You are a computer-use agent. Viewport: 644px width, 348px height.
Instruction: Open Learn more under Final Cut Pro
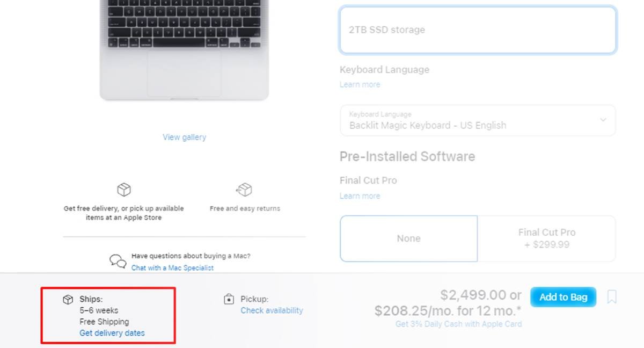tap(360, 196)
